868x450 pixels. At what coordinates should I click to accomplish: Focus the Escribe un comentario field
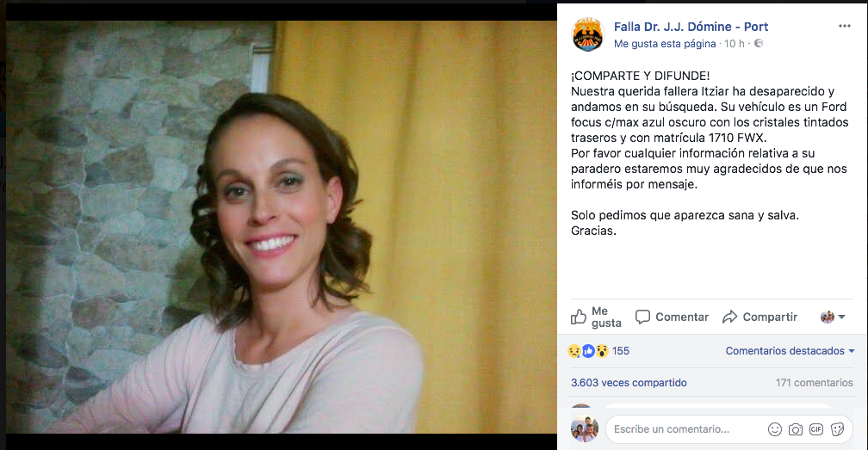[686, 429]
